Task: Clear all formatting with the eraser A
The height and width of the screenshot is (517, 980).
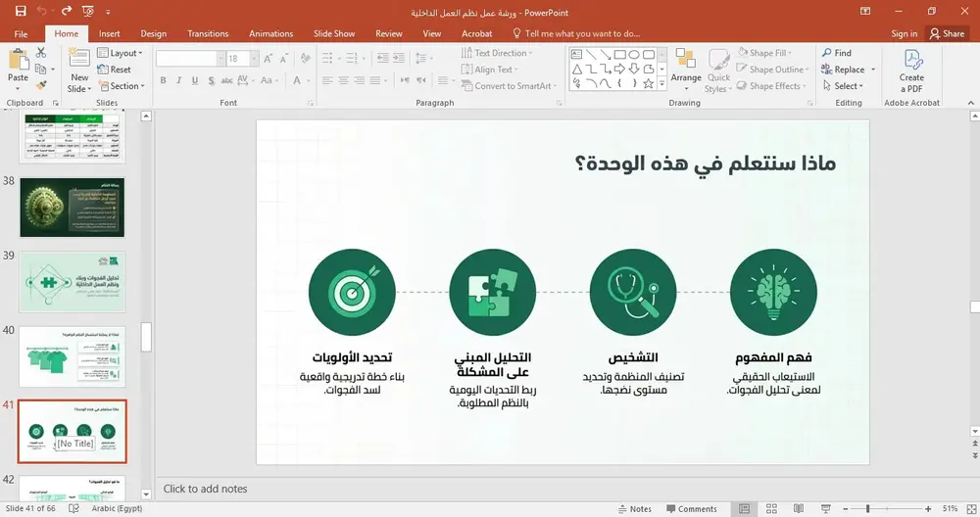Action: point(305,59)
